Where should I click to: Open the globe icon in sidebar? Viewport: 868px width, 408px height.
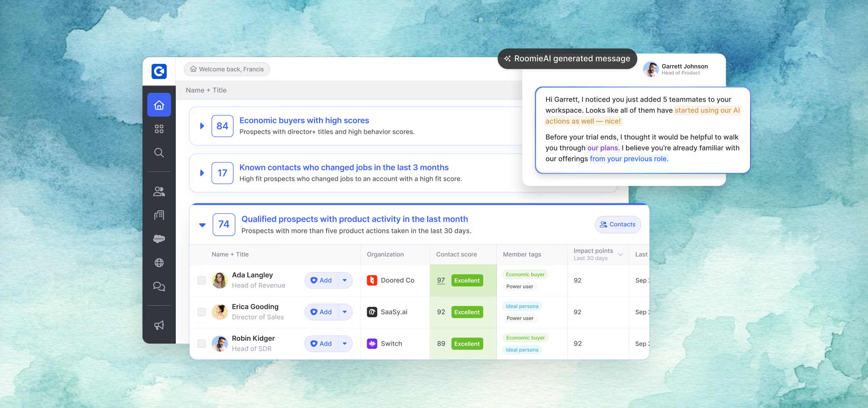tap(159, 263)
